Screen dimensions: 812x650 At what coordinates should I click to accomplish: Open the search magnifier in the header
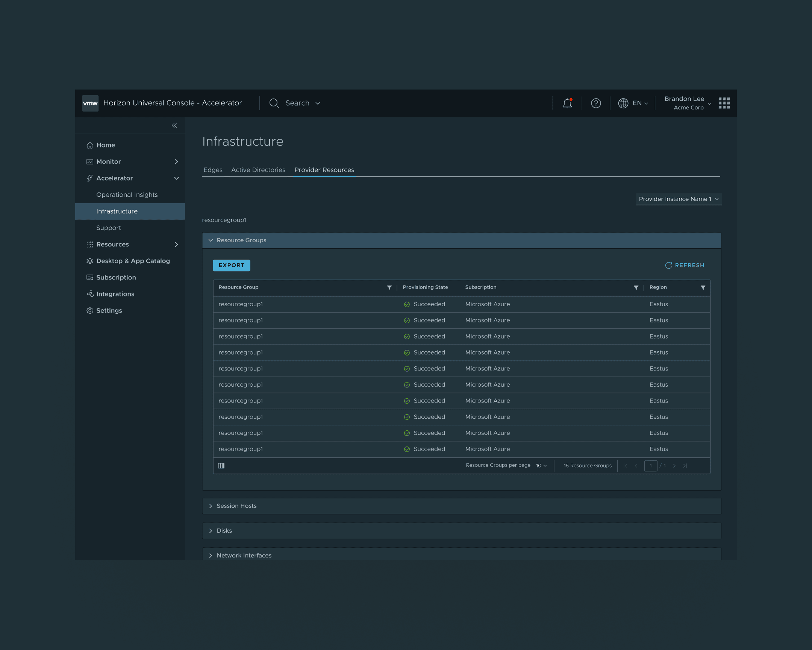[274, 103]
